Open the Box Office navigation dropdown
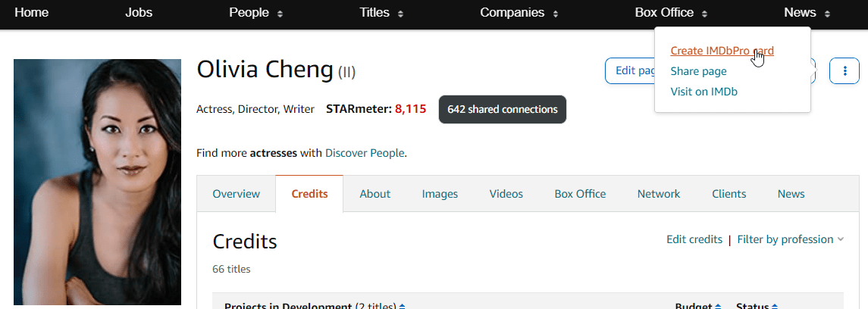 [x=704, y=13]
